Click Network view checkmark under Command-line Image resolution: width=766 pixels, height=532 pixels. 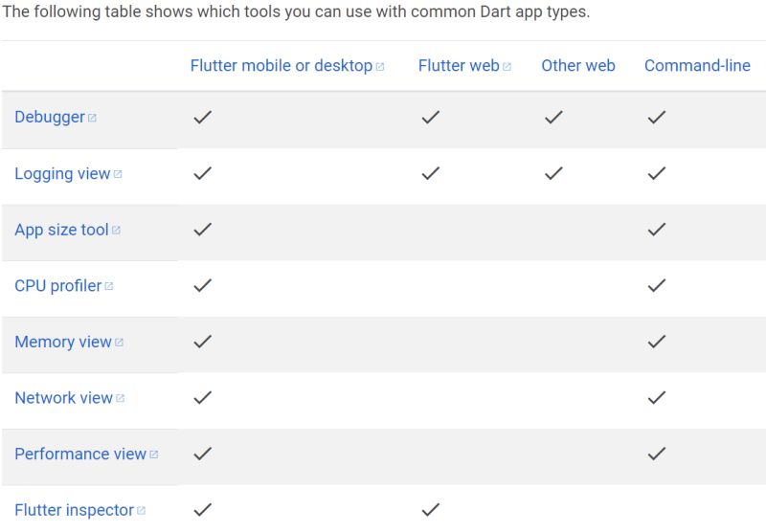[x=657, y=398]
